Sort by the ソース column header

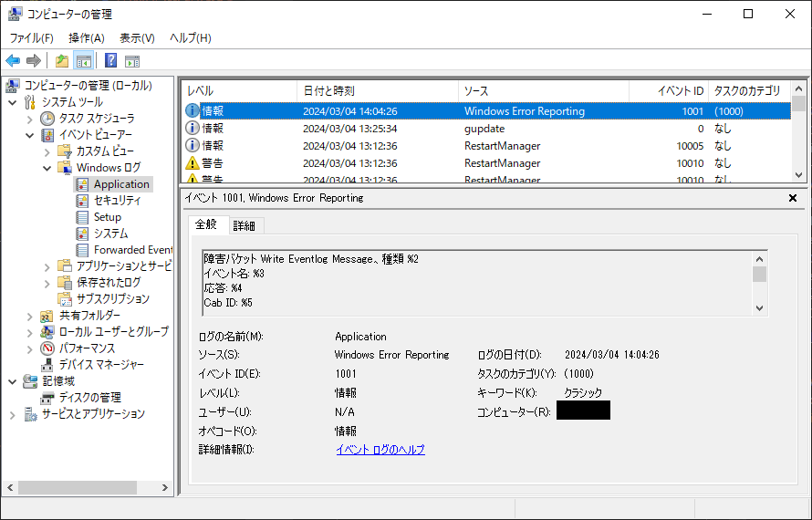544,91
